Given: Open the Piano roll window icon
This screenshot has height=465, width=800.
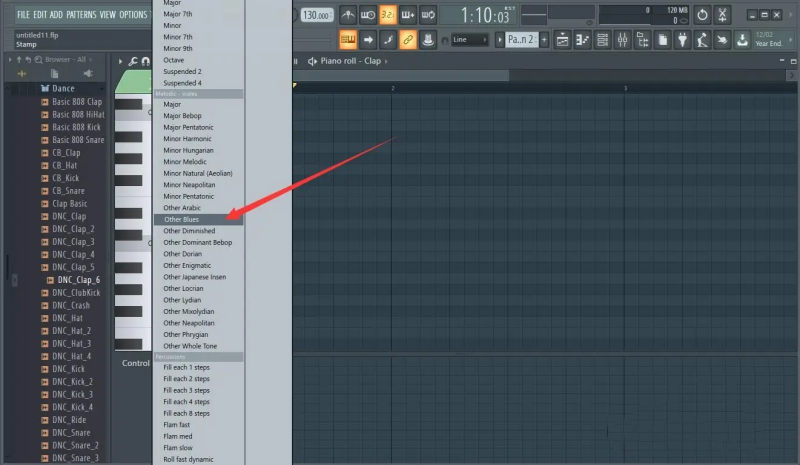Looking at the screenshot, I should click(x=582, y=40).
